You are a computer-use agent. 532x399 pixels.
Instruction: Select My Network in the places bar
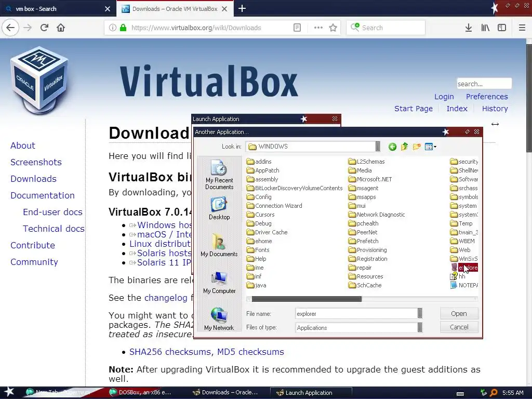coord(219,318)
